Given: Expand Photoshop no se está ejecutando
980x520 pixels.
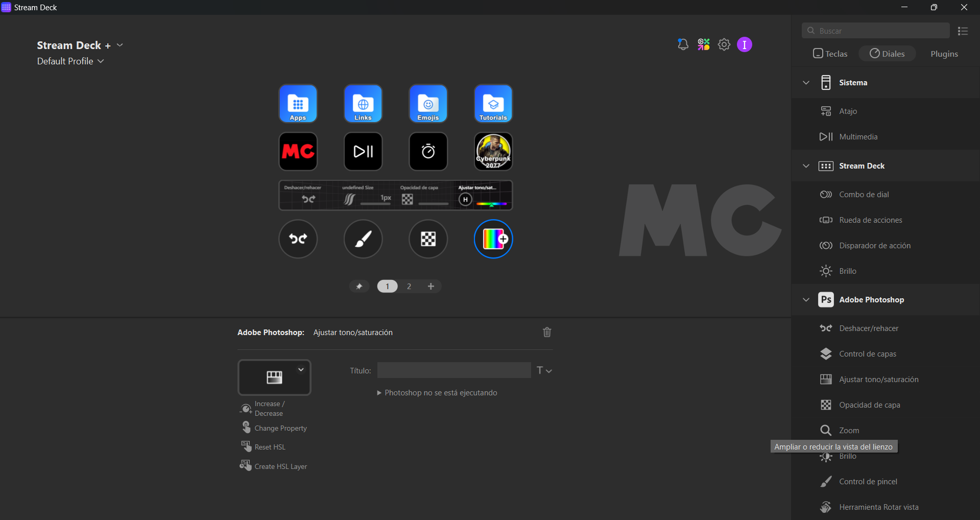Looking at the screenshot, I should pos(379,393).
